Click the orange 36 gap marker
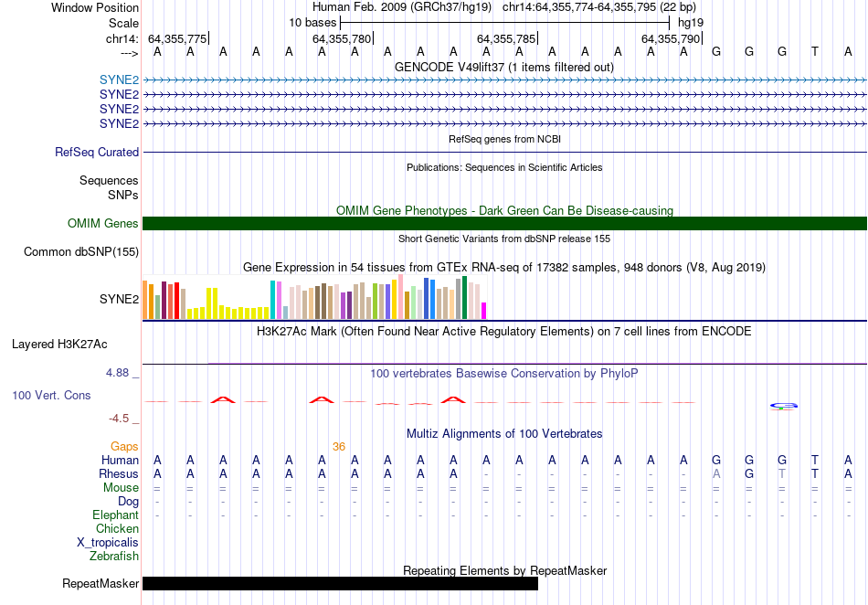The height and width of the screenshot is (605, 868). coord(339,447)
